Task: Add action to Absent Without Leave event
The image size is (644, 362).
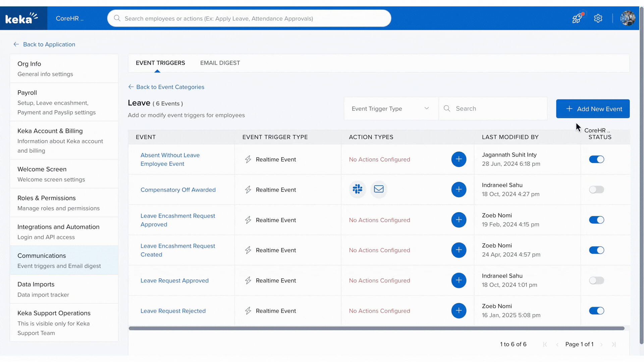Action: [459, 159]
